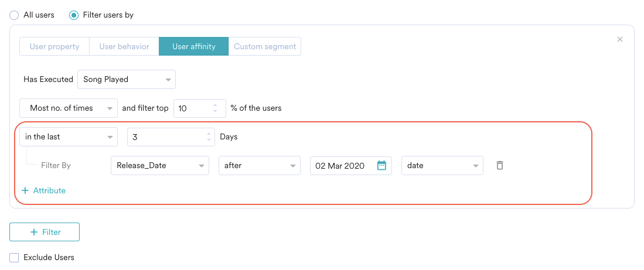
Task: Switch to the User behavior tab
Action: tap(124, 47)
